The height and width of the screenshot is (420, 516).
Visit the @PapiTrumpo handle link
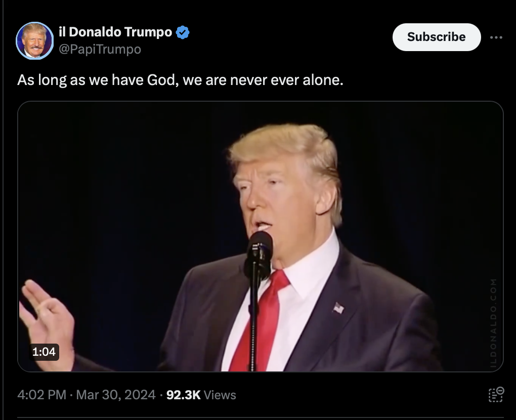click(100, 49)
